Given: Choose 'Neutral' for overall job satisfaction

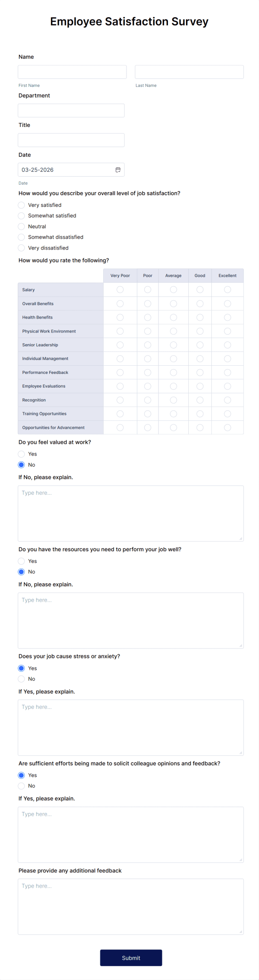Looking at the screenshot, I should pyautogui.click(x=21, y=226).
